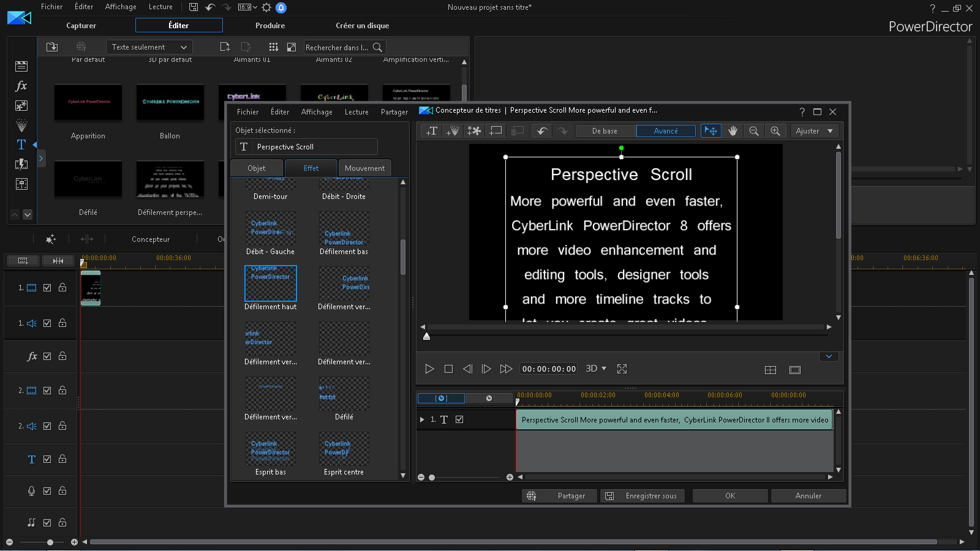
Task: Click the down chevron under room sidebar
Action: coord(28,215)
